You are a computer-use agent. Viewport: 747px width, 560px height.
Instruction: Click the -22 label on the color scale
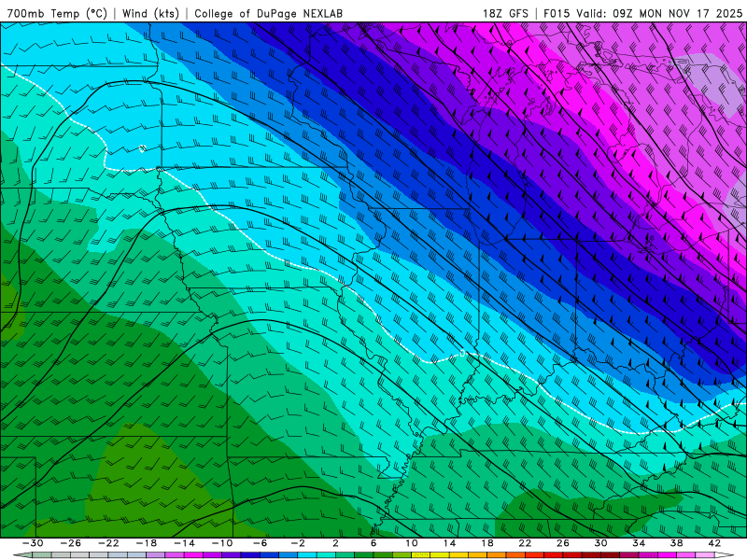[x=108, y=543]
